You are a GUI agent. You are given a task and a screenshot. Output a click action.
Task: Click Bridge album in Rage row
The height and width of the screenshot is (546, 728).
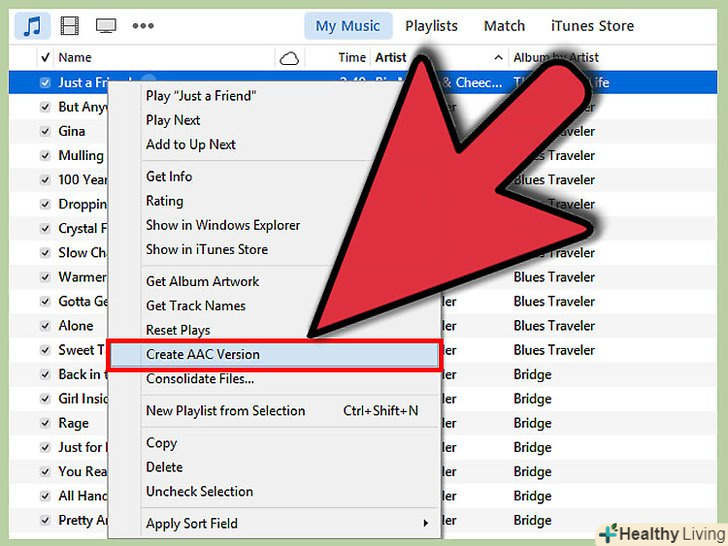pyautogui.click(x=533, y=423)
